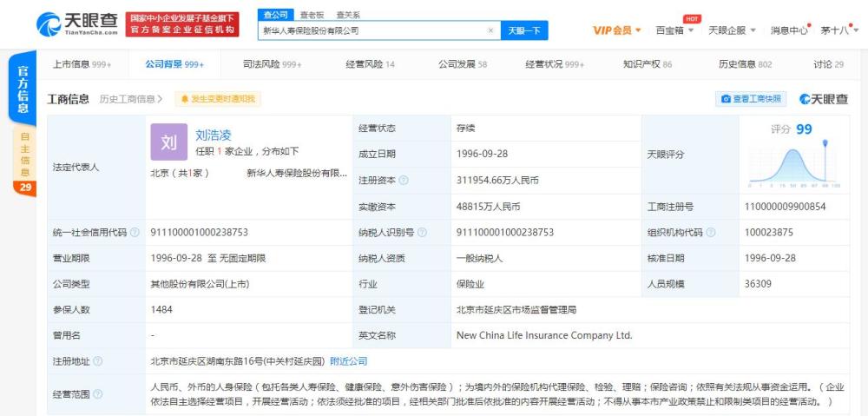
Task: Click the help icon beside 组织机构代码
Action: pyautogui.click(x=711, y=233)
